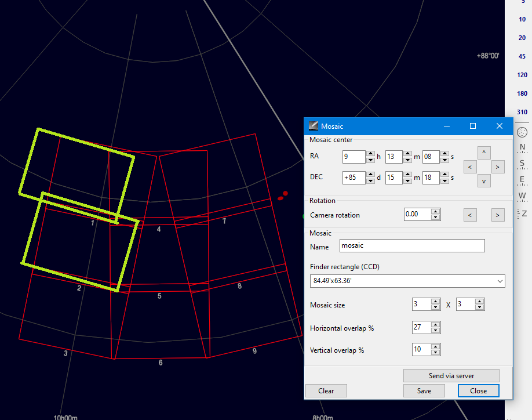Select North horizon view button
Viewport: 532px width, 420px height.
pos(522,147)
